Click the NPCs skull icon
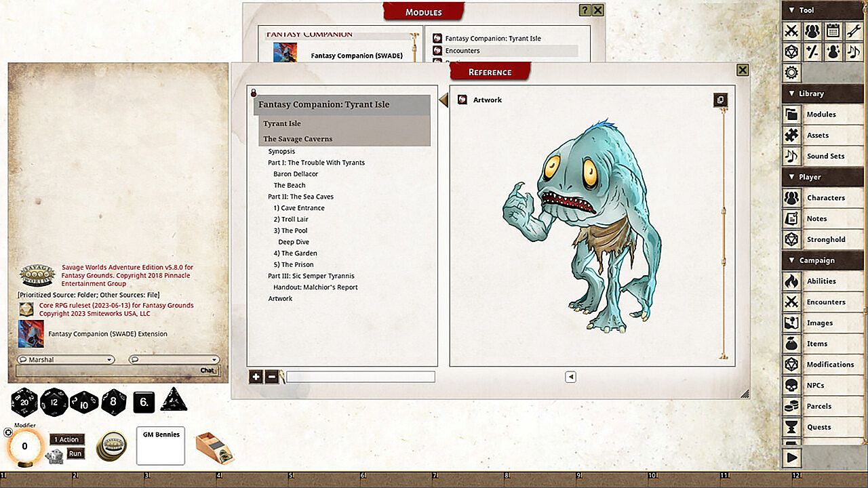The width and height of the screenshot is (868, 488). click(x=791, y=386)
